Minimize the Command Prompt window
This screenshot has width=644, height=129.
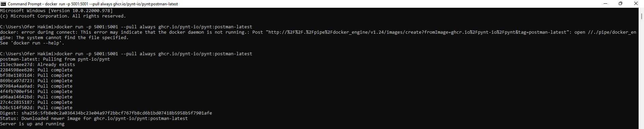tap(605, 4)
